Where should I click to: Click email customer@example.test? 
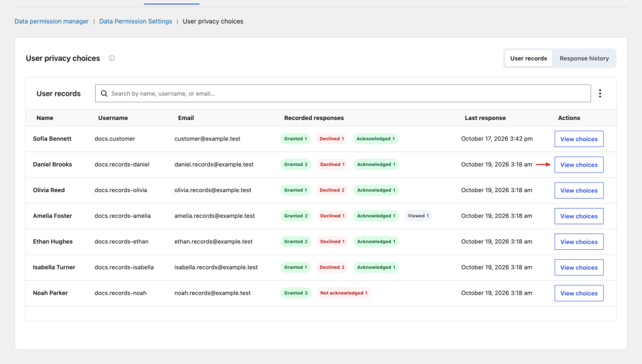coord(207,139)
